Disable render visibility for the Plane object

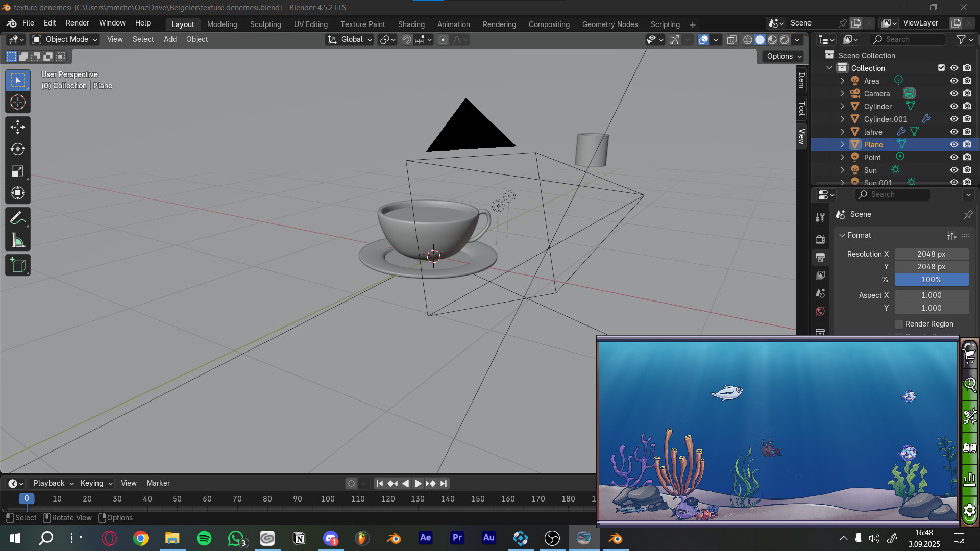967,144
